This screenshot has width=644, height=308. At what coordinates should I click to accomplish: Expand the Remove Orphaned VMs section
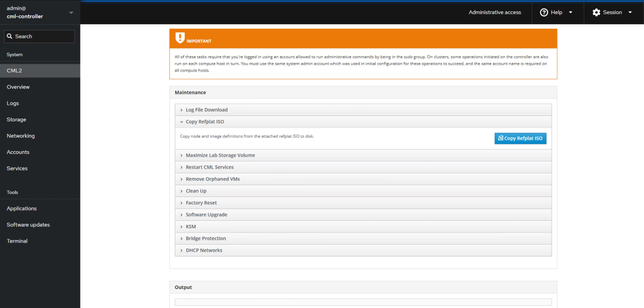363,179
